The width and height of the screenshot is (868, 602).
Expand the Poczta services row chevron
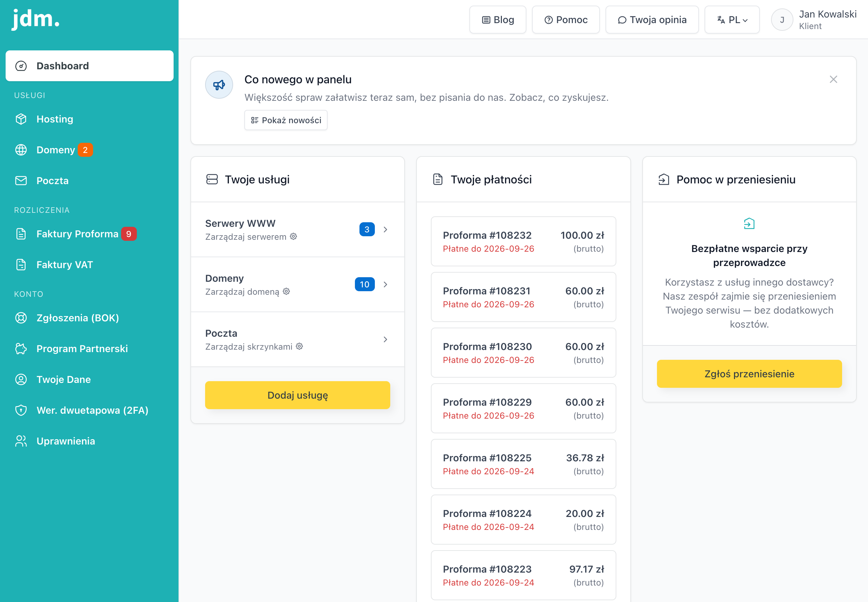(385, 339)
